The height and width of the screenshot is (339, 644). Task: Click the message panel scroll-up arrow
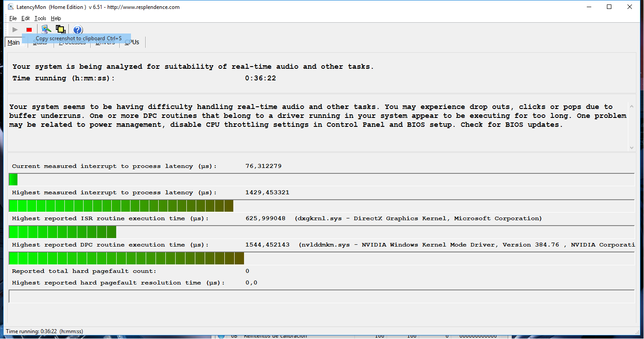[631, 107]
